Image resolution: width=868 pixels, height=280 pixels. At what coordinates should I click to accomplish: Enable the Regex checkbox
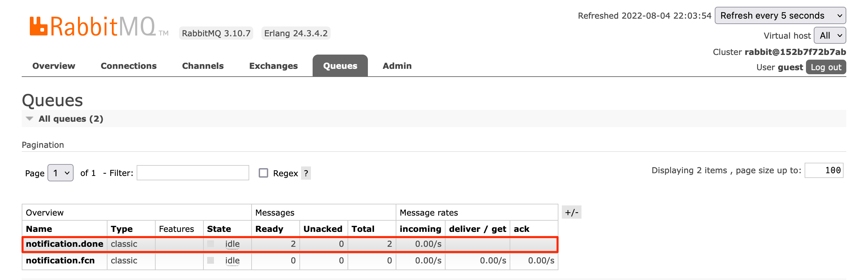[263, 173]
